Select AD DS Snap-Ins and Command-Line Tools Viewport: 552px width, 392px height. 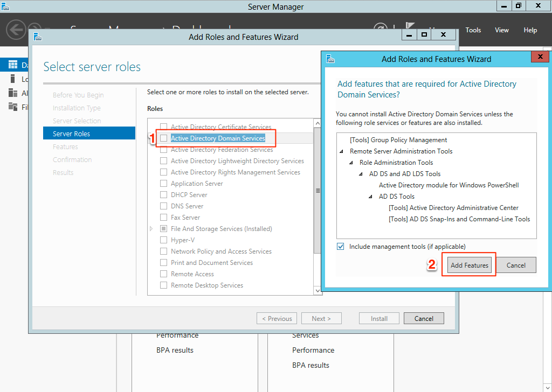(459, 219)
